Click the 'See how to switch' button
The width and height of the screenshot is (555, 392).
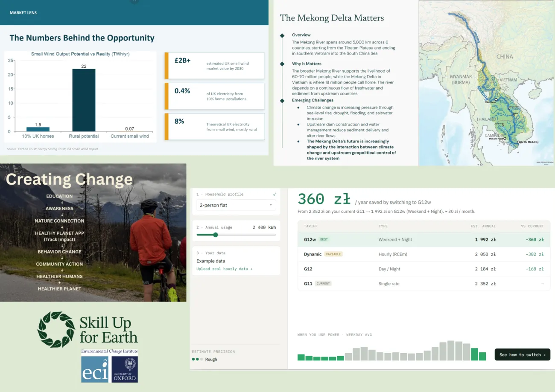(x=522, y=354)
